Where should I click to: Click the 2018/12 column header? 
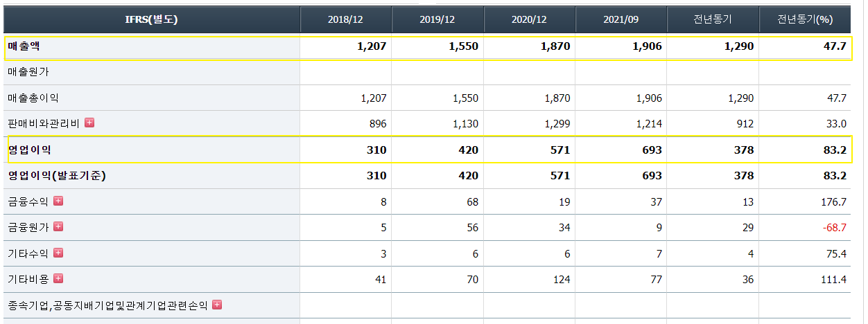[x=346, y=19]
